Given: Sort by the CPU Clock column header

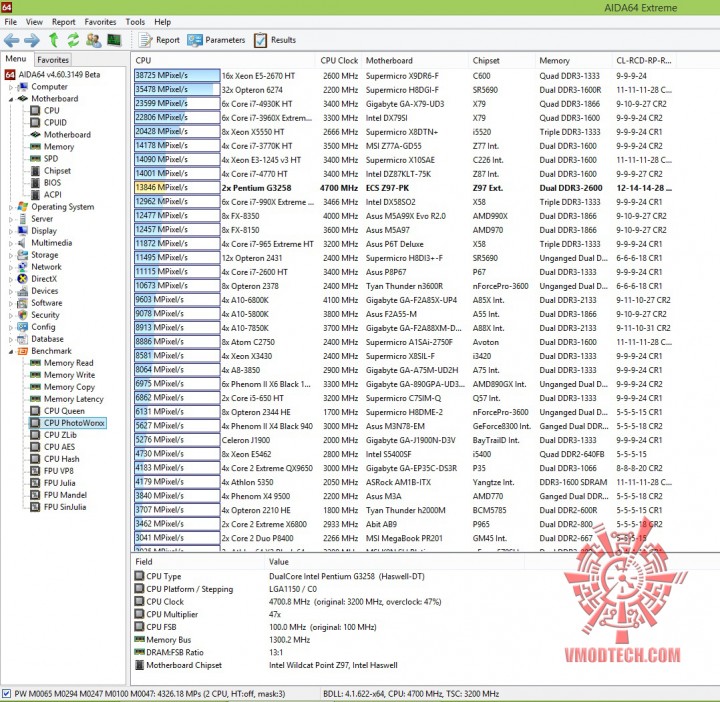Looking at the screenshot, I should (339, 61).
